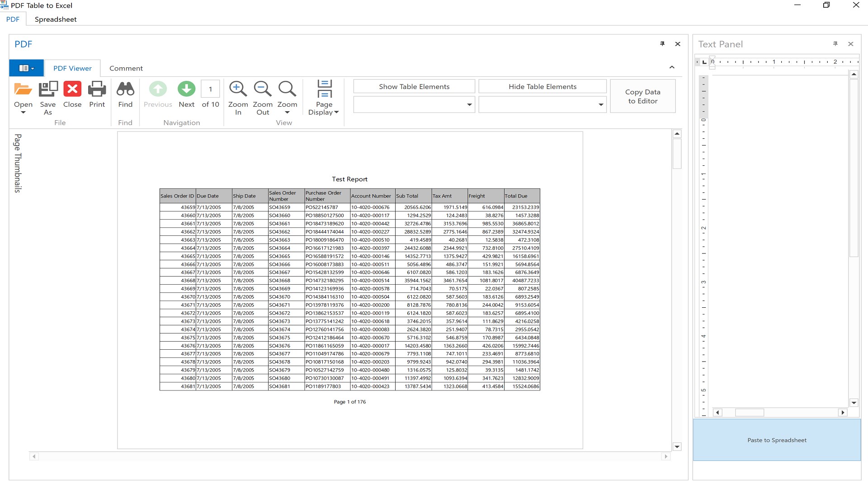Click the Text Panel ruler tab selector

coord(704,62)
